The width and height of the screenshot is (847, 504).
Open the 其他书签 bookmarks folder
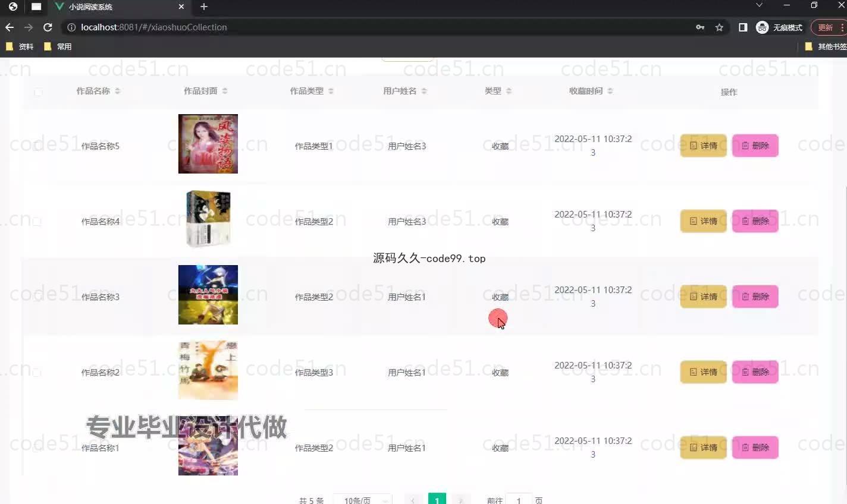tap(826, 46)
